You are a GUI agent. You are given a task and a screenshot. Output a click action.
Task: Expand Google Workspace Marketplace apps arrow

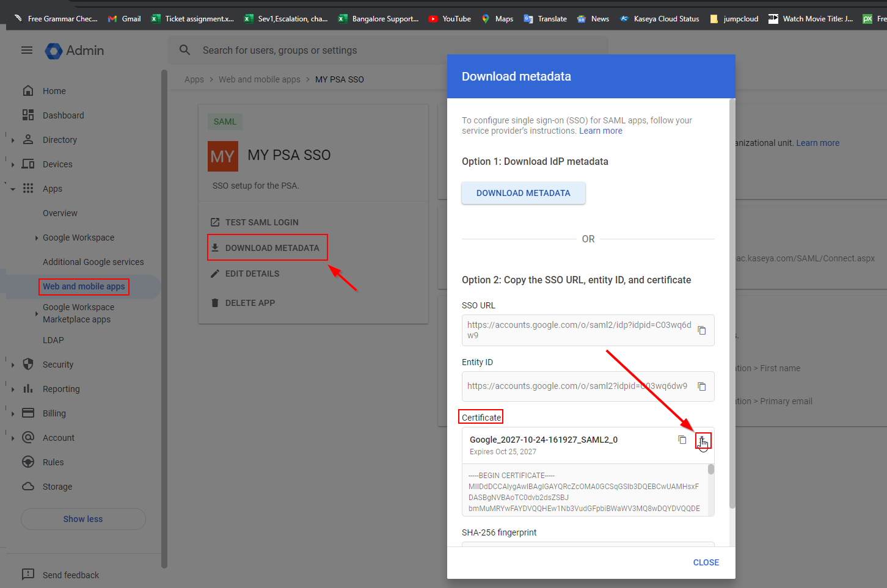point(37,314)
